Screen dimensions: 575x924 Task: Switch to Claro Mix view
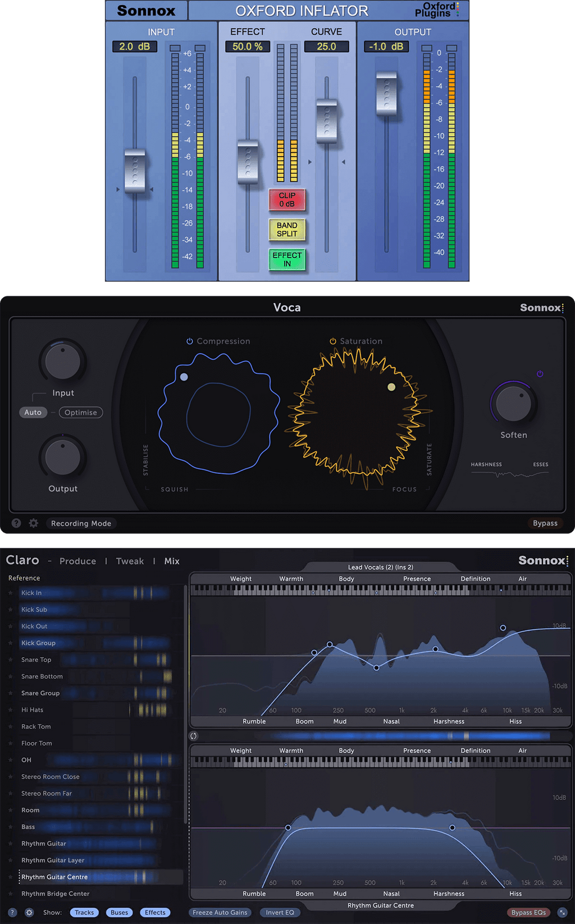click(x=172, y=561)
